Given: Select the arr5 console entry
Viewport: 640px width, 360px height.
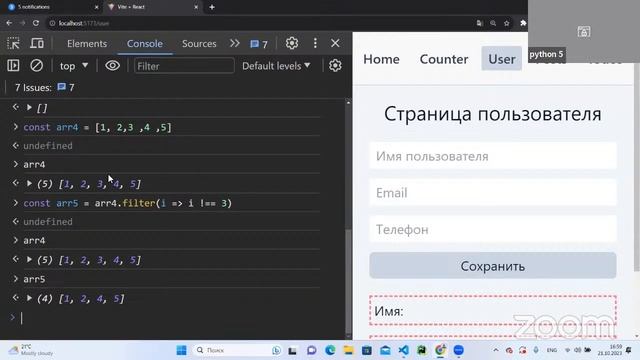Looking at the screenshot, I should click(x=34, y=279).
